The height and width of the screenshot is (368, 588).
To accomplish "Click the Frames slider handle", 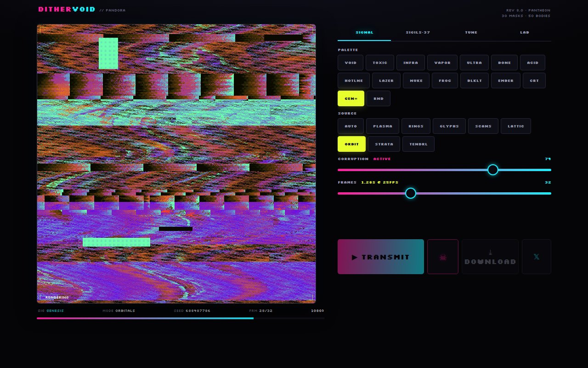I will point(411,193).
